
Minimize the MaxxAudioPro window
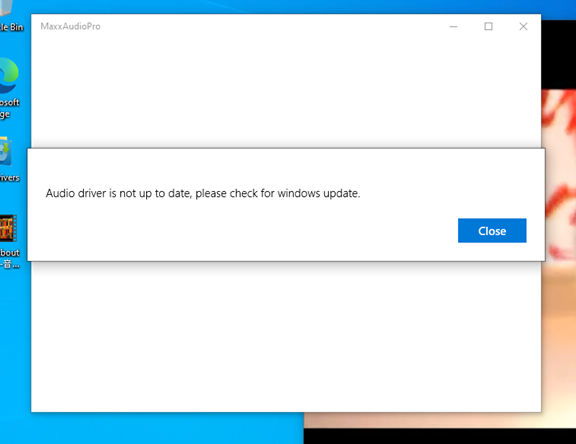coord(454,26)
